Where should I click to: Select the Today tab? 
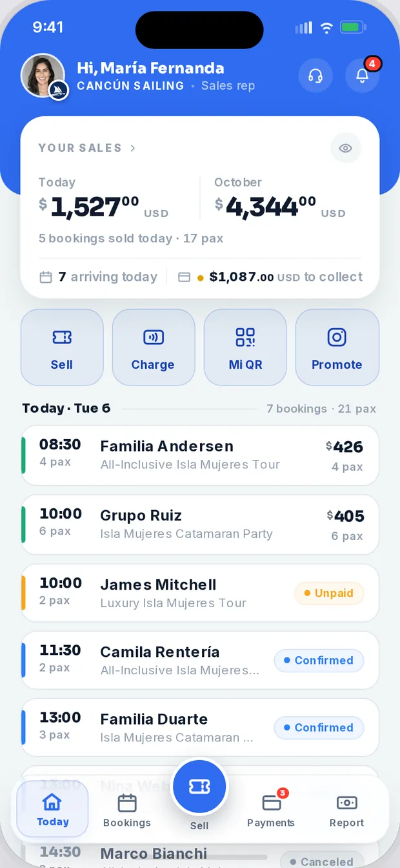pyautogui.click(x=52, y=809)
